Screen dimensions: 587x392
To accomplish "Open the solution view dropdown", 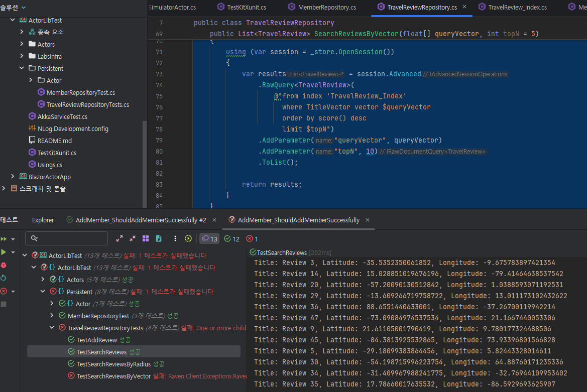I will tap(24, 7).
